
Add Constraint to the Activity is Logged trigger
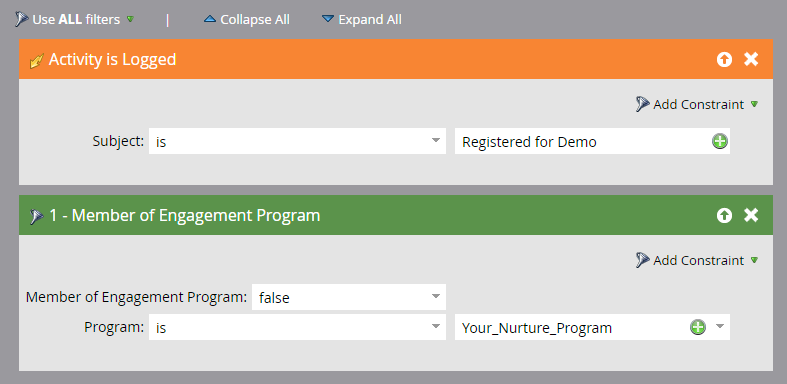[x=697, y=104]
